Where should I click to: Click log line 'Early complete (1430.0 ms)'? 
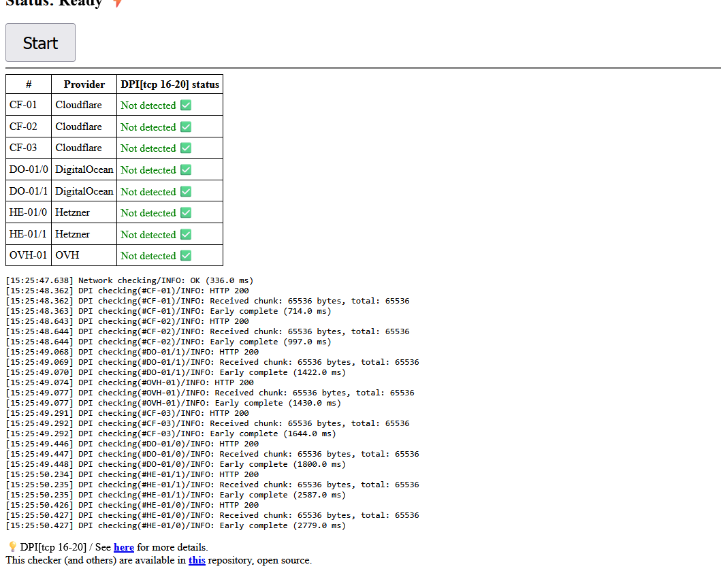174,403
